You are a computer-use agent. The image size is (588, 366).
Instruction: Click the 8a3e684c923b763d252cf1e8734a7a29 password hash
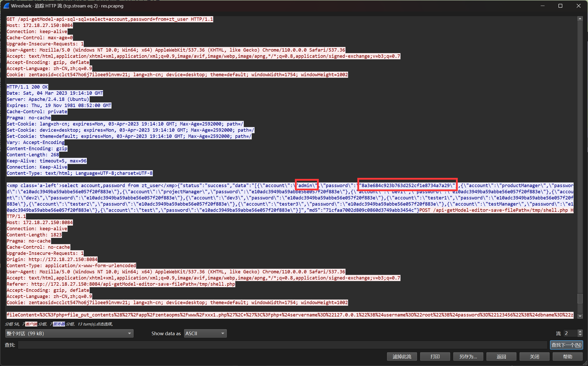click(406, 186)
